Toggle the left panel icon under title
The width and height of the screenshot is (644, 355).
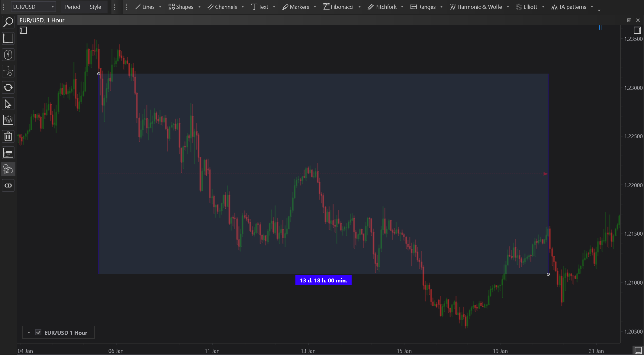(x=23, y=30)
